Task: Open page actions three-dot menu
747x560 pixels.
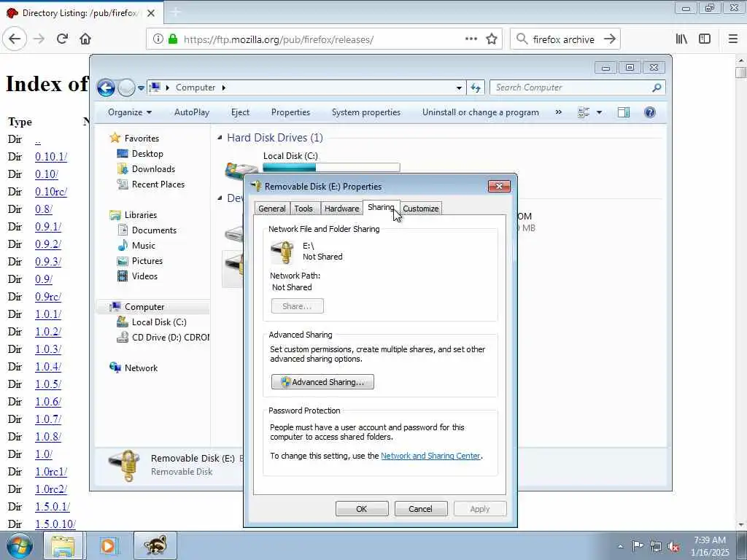Action: pos(471,39)
